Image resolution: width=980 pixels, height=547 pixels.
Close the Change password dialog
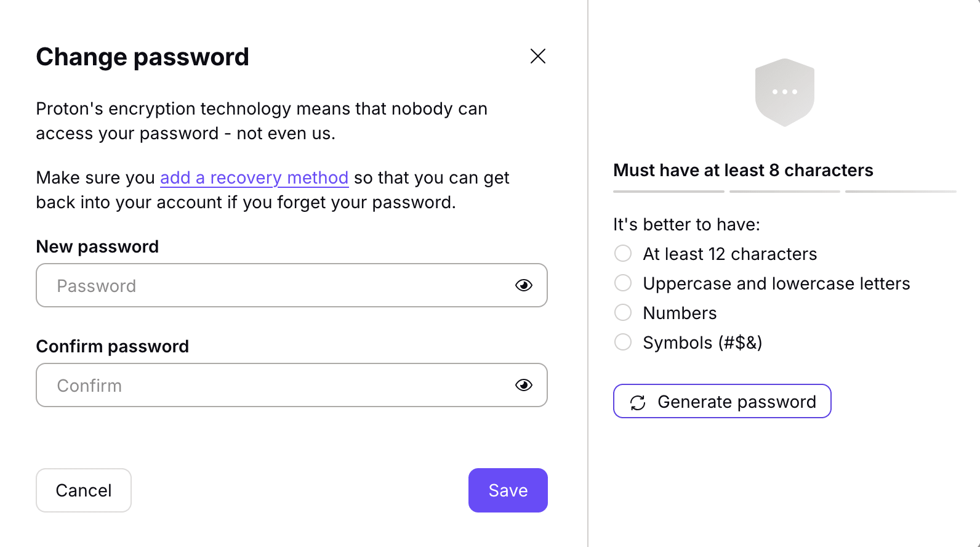pos(538,56)
